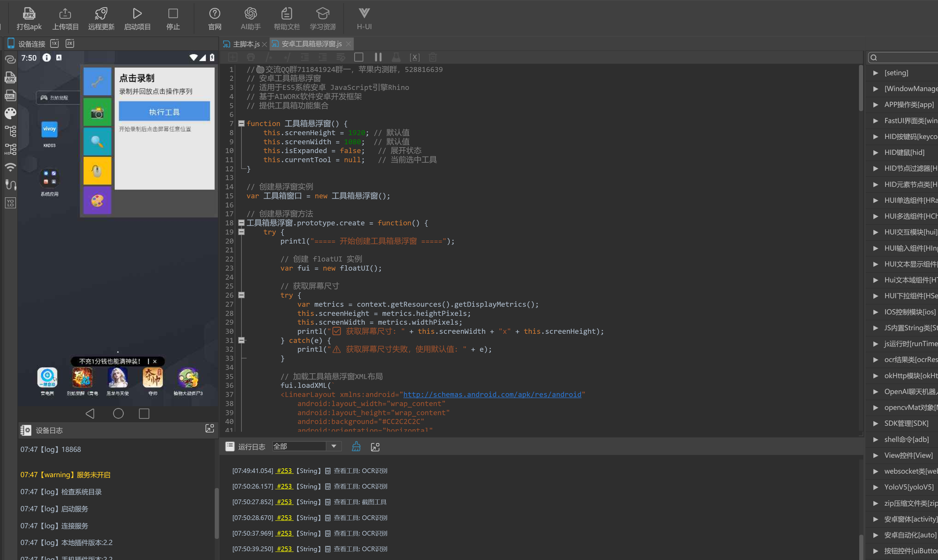Click the palette icon in left sidebar
Image resolution: width=938 pixels, height=560 pixels.
click(10, 113)
